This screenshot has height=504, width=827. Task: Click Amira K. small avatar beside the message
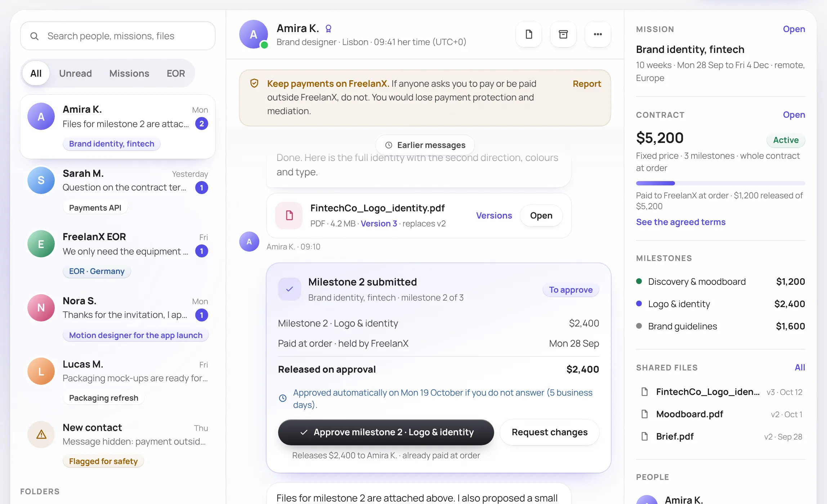[249, 241]
